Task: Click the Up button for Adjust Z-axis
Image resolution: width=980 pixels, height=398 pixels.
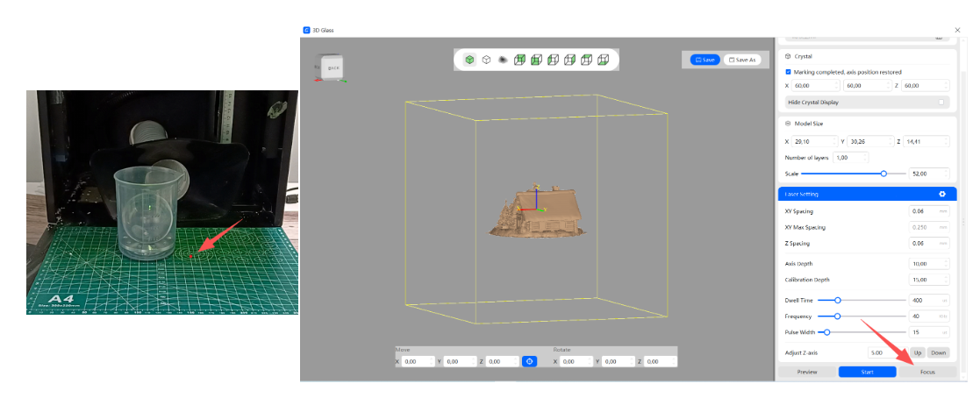Action: pyautogui.click(x=917, y=352)
